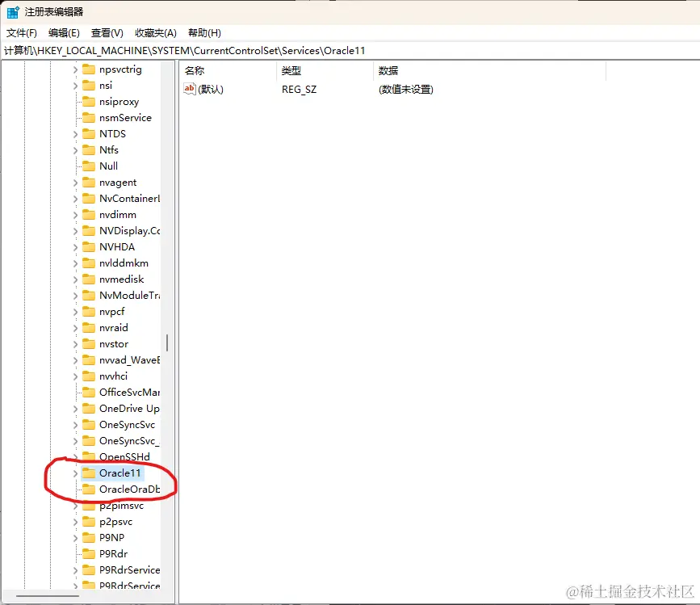Click the NvModuleTr folder icon
Screen dimensions: 700x605
coord(89,295)
